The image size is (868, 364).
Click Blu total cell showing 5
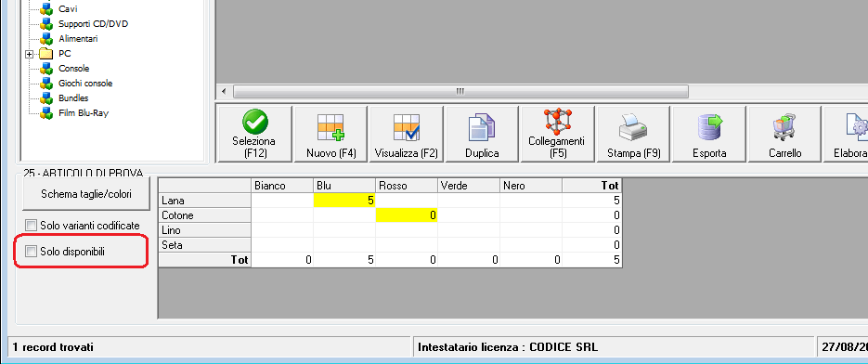pos(344,259)
